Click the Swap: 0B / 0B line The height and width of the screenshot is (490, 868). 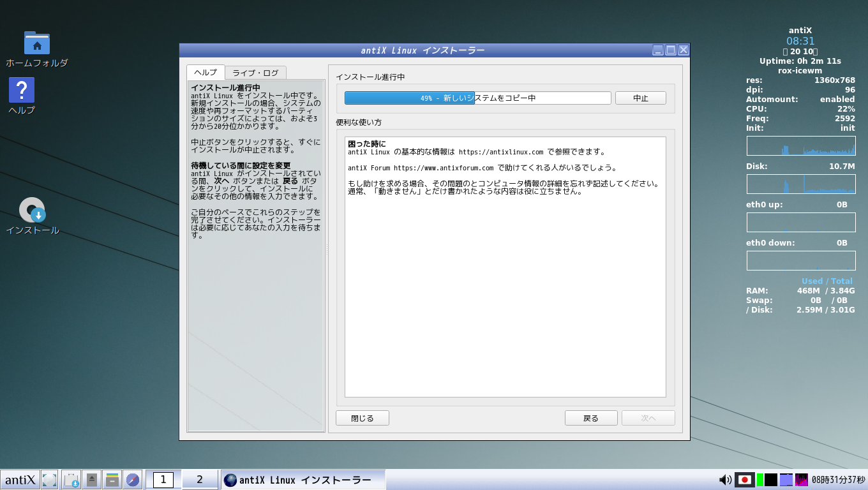point(800,301)
